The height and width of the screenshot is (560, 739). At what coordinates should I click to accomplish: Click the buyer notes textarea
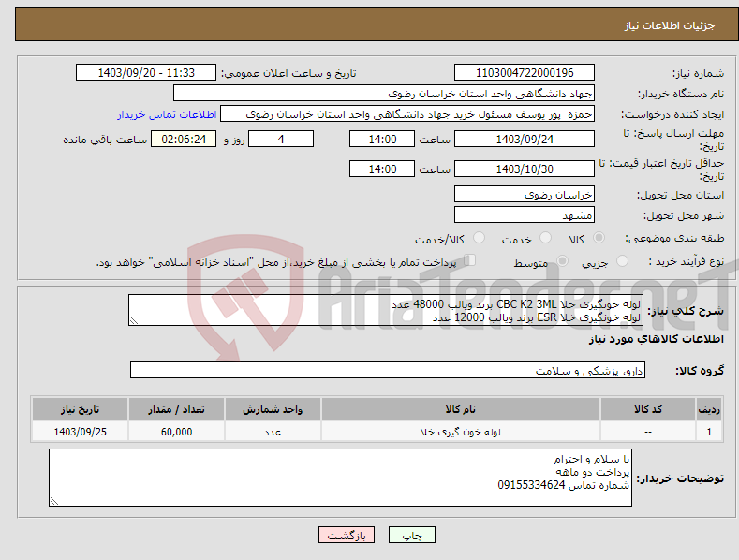[x=340, y=478]
